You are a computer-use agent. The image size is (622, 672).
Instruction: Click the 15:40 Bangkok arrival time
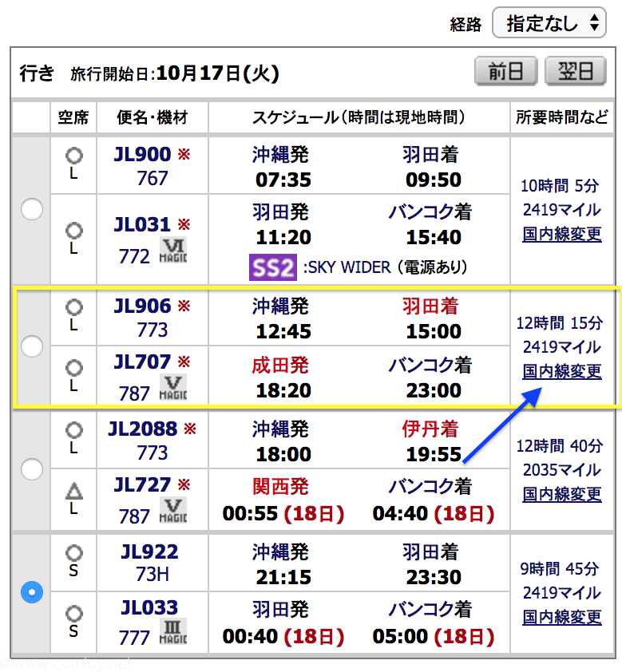[x=434, y=237]
